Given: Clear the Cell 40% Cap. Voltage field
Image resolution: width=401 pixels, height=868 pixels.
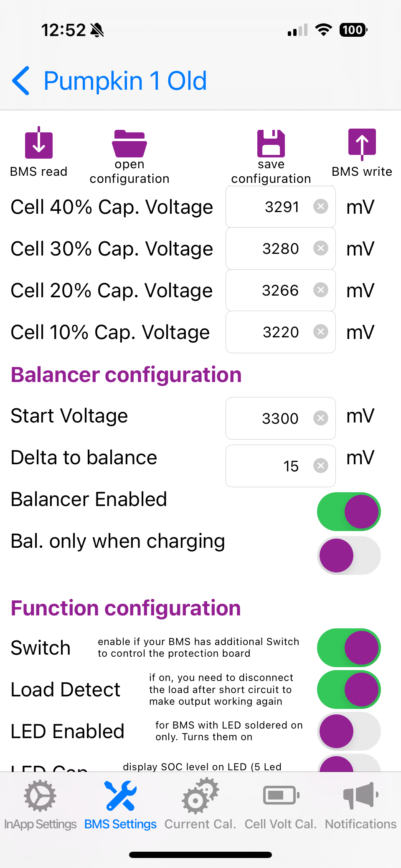Looking at the screenshot, I should coord(321,207).
